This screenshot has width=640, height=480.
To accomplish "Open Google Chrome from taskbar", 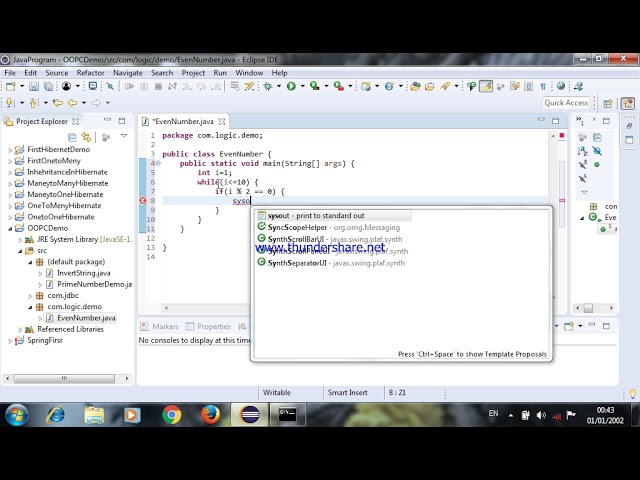I will pos(171,415).
